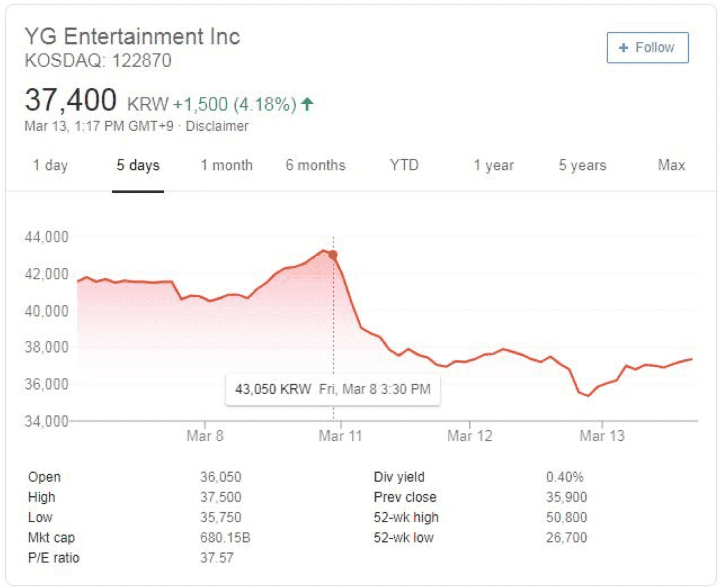Viewport: 721px width, 588px height.
Task: Click the High value 37,500
Action: pos(221,497)
